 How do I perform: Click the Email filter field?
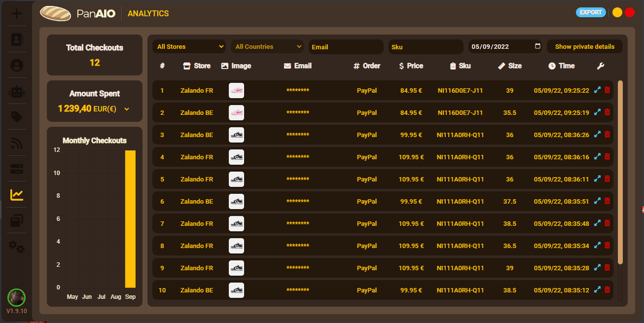[x=346, y=47]
